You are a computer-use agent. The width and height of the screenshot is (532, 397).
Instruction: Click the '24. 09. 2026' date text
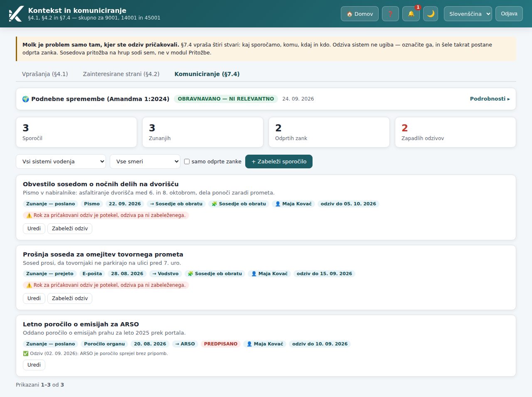(298, 99)
